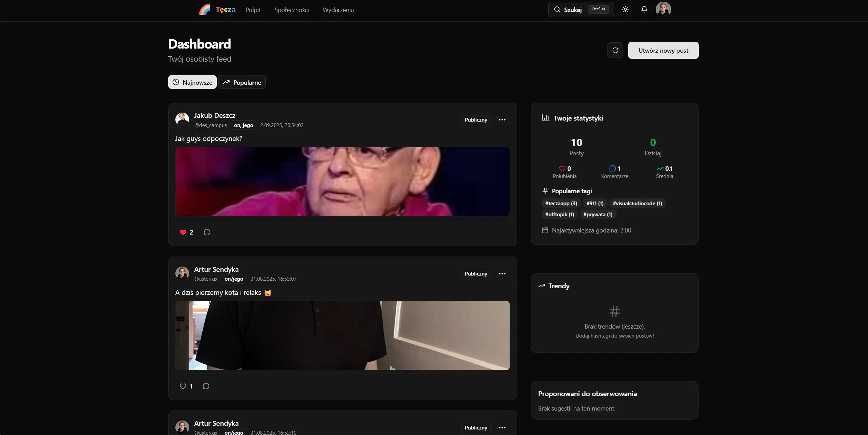868x435 pixels.
Task: Like Artur Sendyka's cat post
Action: [x=183, y=386]
